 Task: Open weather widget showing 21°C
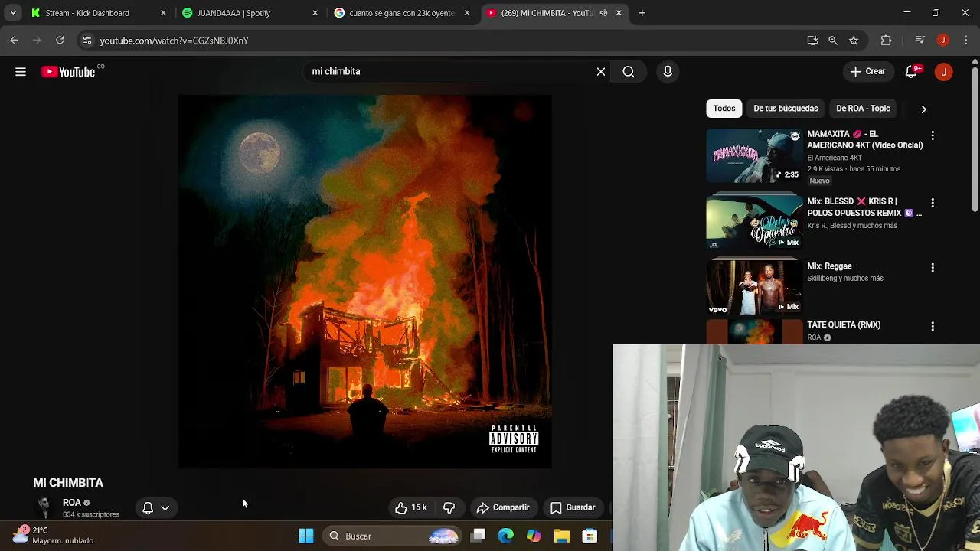click(54, 535)
